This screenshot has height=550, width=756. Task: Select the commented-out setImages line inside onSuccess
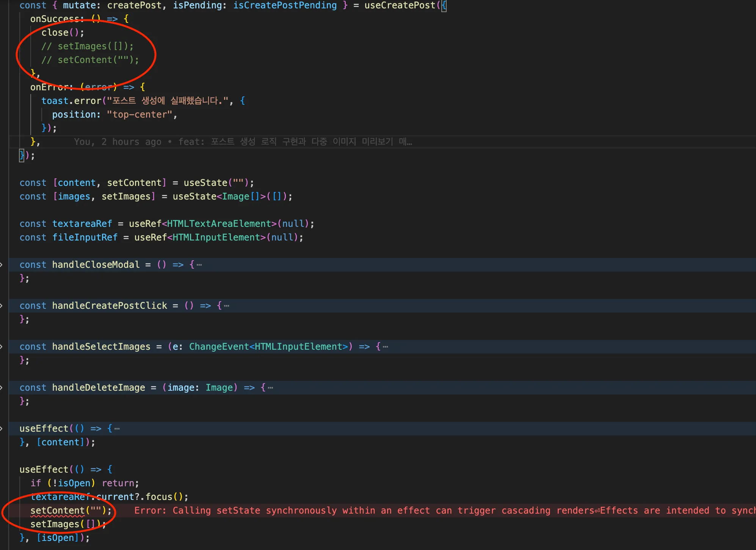[88, 46]
